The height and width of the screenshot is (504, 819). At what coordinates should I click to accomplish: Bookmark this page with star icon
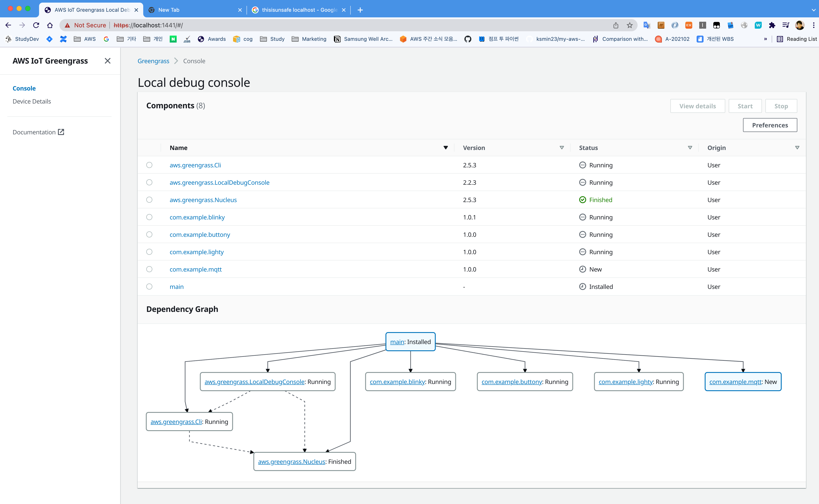pos(629,25)
